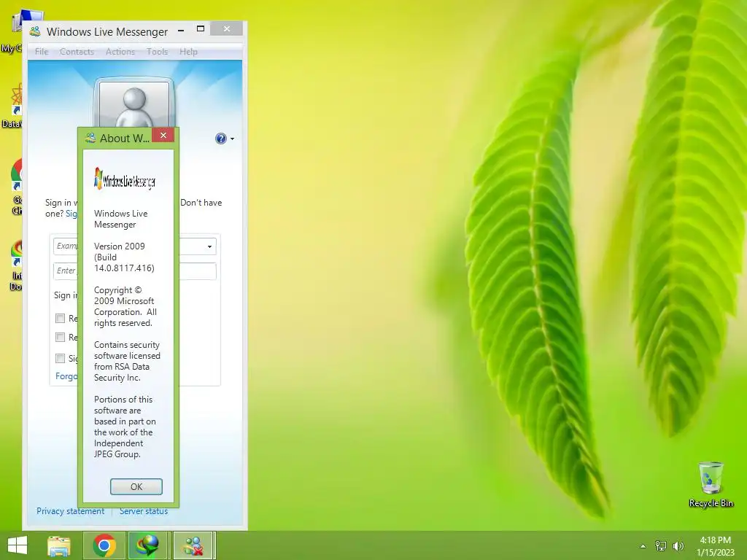747x560 pixels.
Task: Click the About dialog title bar icon
Action: [90, 138]
